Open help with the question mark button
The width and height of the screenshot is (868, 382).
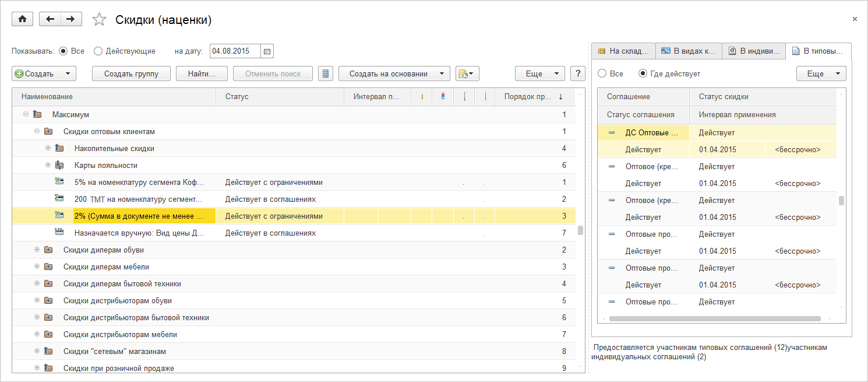(577, 74)
